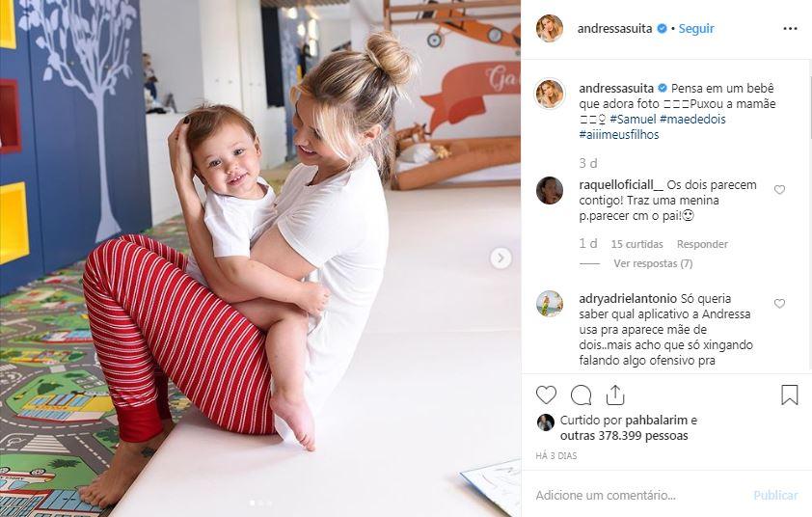Open the #maededois hashtag
Screen dimensions: 812x517
[x=692, y=120]
